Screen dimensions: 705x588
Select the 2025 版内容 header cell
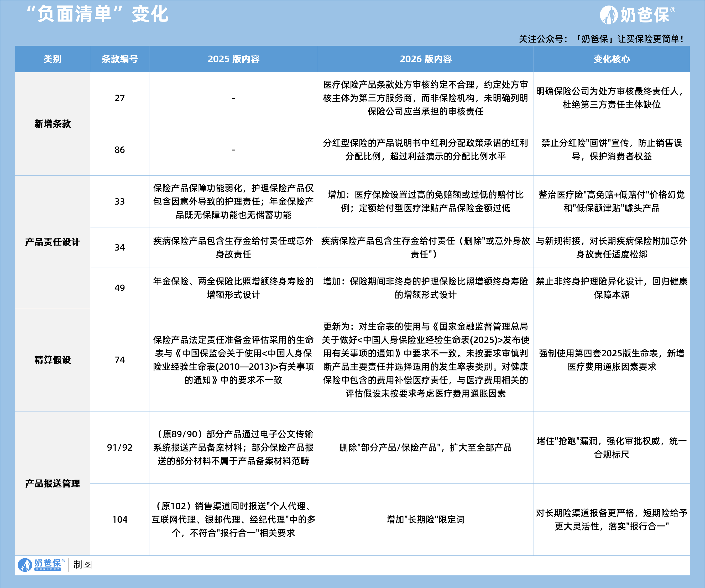233,59
